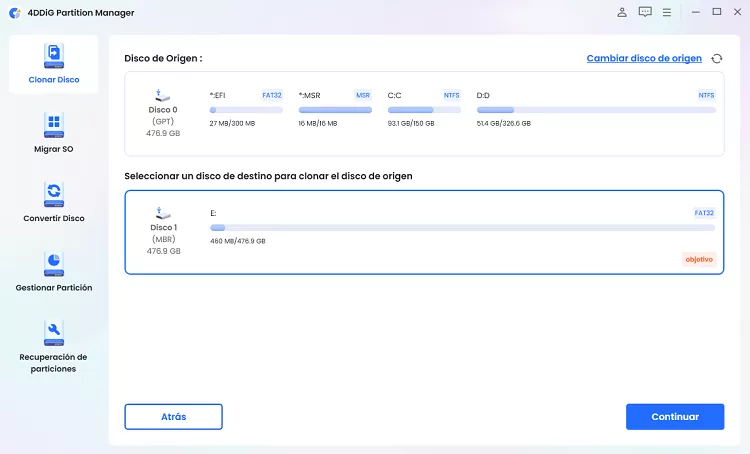Open the Migrar SO tool
This screenshot has width=750, height=454.
(x=54, y=125)
